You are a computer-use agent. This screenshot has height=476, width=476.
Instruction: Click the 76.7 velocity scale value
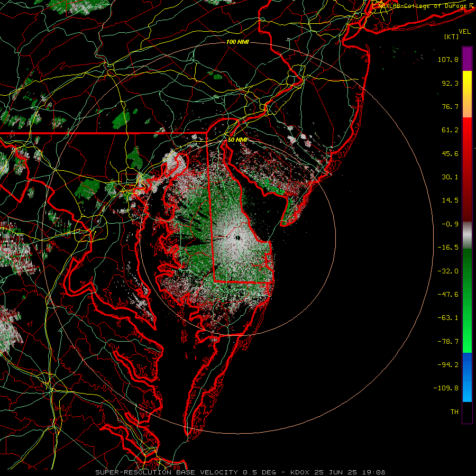click(450, 106)
